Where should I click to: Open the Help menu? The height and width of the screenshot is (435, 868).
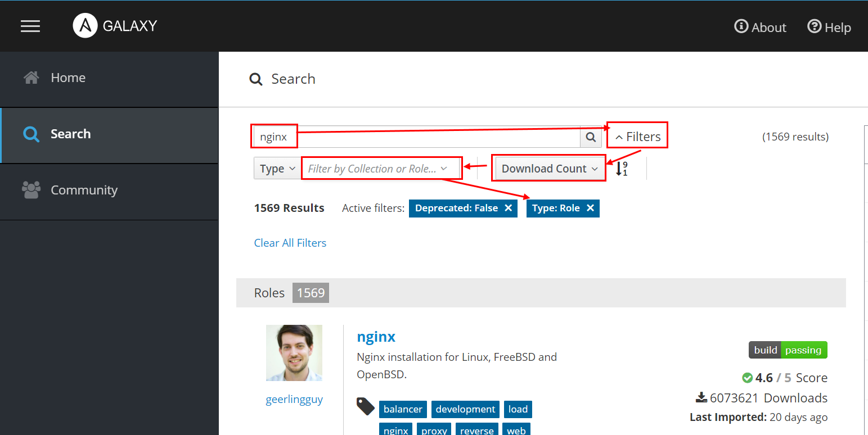(x=829, y=27)
